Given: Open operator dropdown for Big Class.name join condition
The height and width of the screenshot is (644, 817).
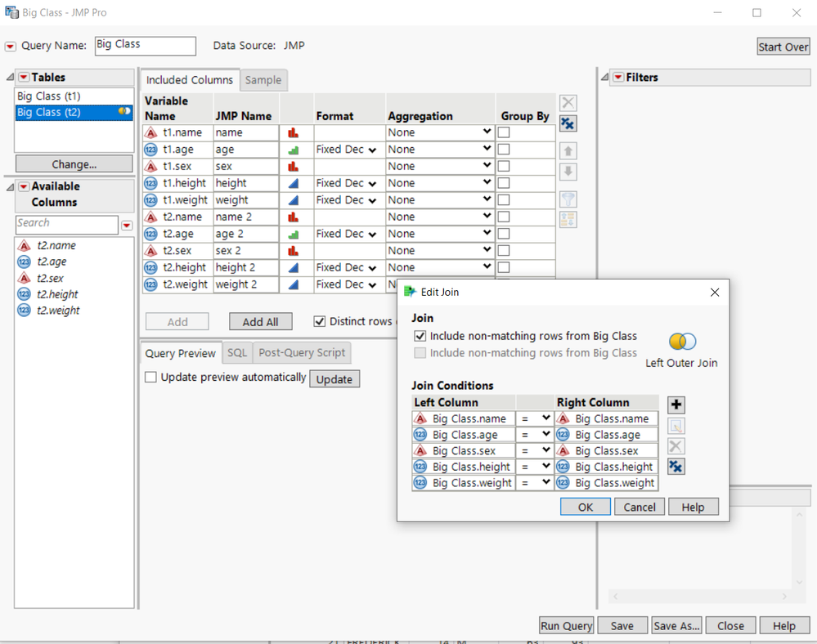Looking at the screenshot, I should click(x=535, y=418).
